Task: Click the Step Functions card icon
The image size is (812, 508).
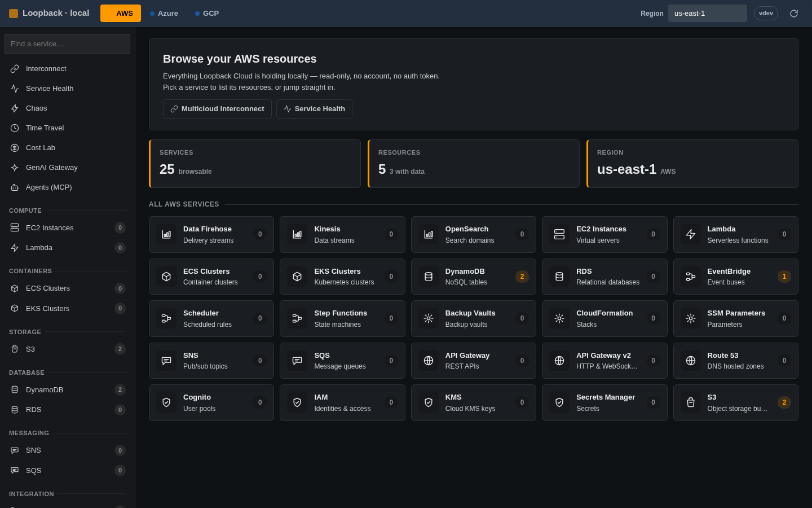Action: point(297,318)
